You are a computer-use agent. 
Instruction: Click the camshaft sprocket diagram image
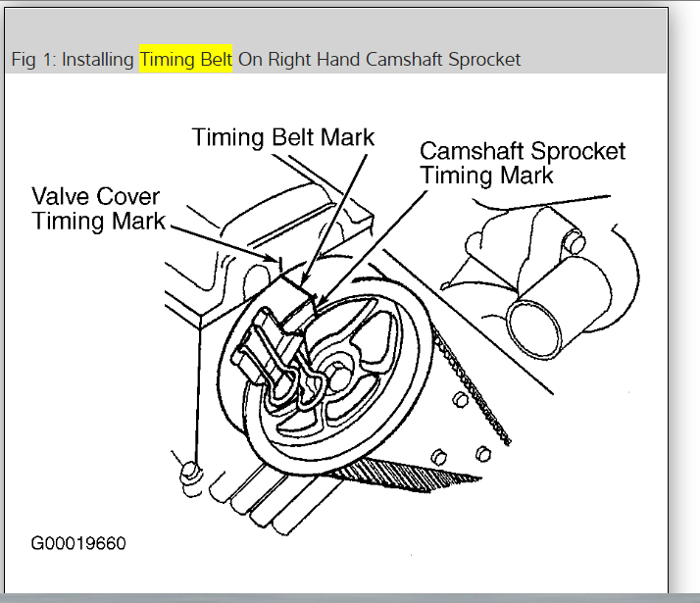336,330
